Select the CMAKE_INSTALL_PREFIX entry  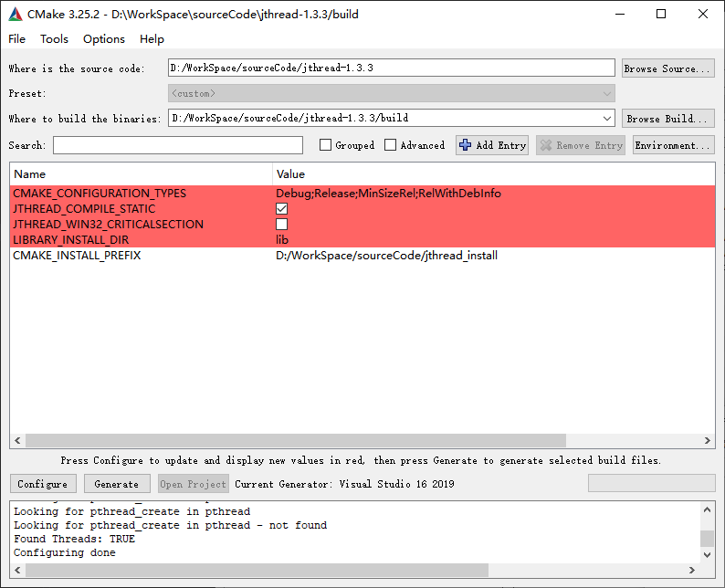click(x=362, y=256)
